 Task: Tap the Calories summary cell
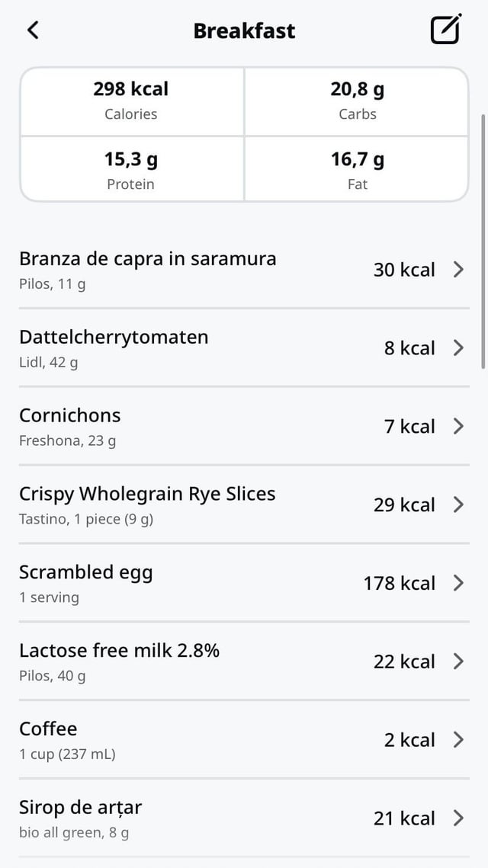[x=131, y=101]
